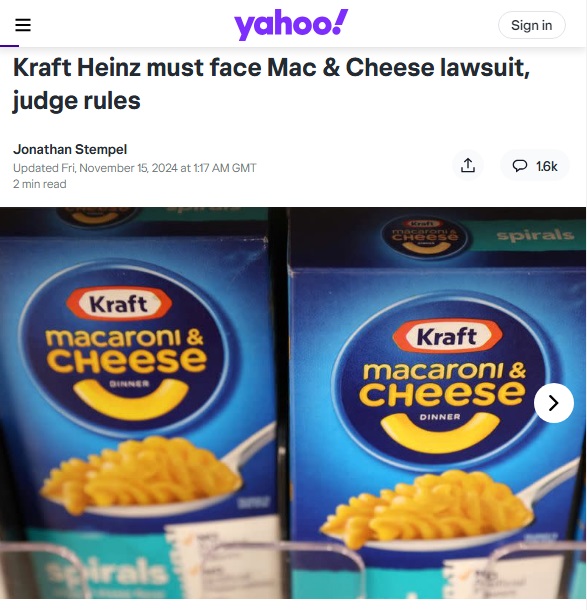
Task: Click the 1.6k comments count
Action: 547,167
